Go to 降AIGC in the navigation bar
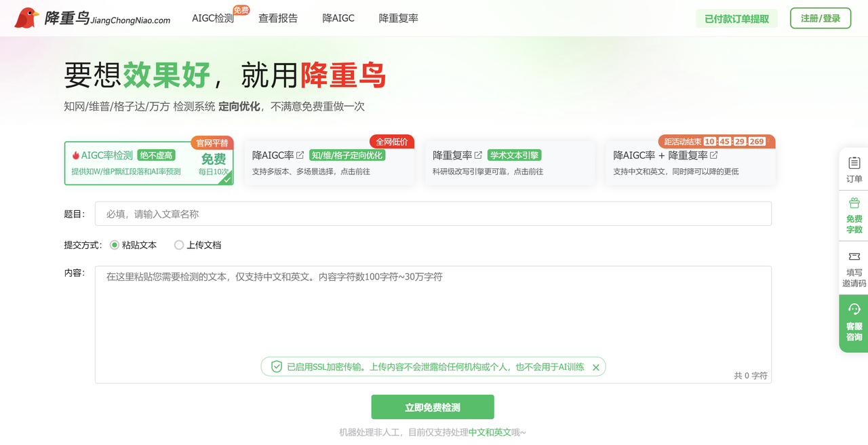The width and height of the screenshot is (868, 445). 338,18
